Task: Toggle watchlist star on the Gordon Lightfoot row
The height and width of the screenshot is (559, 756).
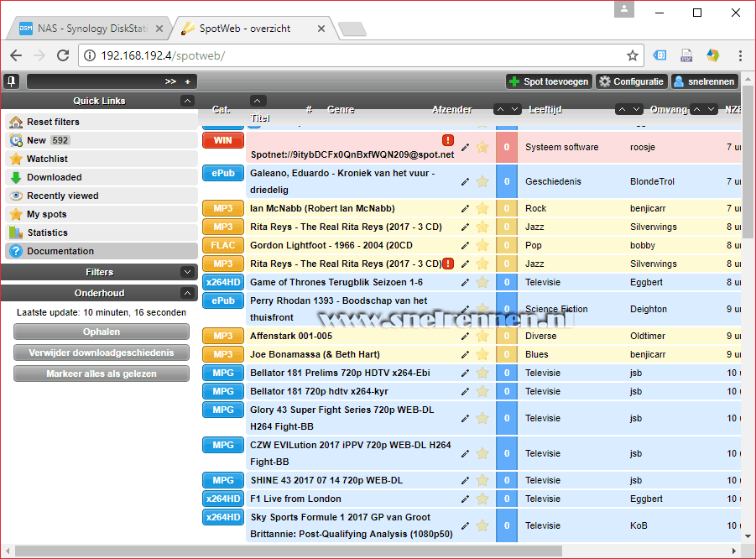Action: click(x=482, y=245)
